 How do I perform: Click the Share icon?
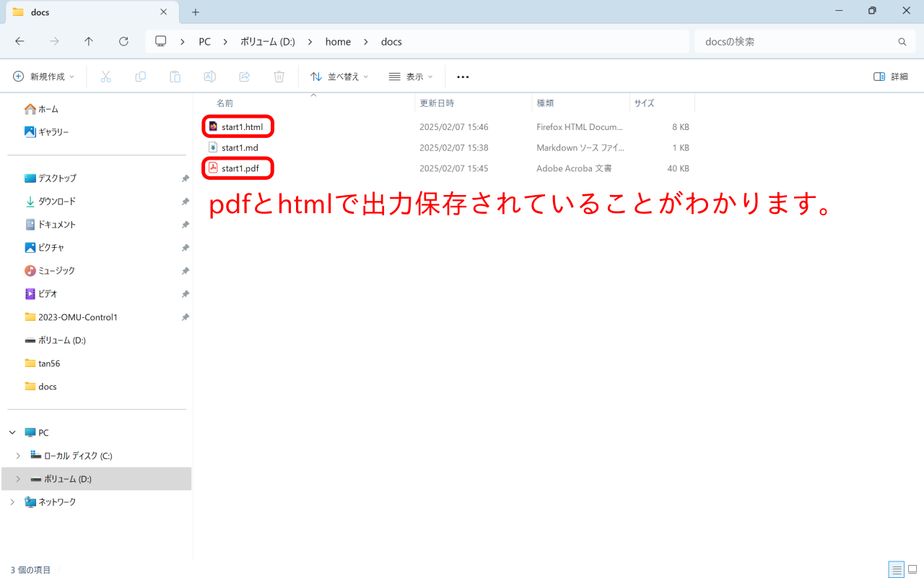[244, 76]
